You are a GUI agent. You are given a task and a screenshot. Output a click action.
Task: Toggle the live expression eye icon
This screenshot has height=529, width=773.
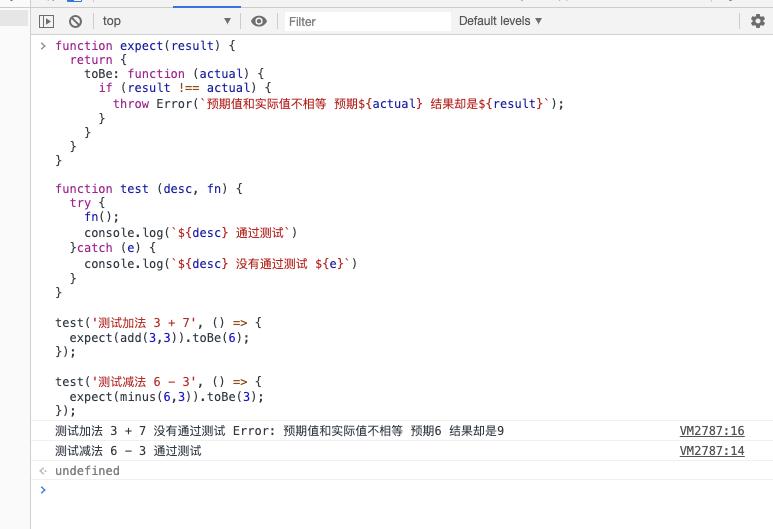259,21
